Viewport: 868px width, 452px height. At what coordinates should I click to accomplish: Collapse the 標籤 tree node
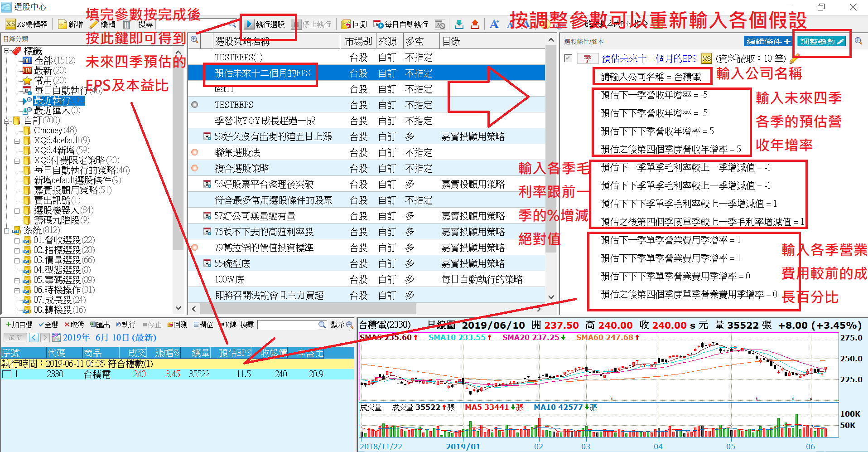(x=7, y=50)
